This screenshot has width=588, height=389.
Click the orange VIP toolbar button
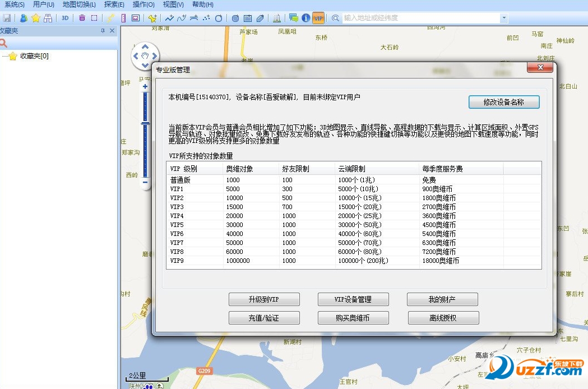318,18
